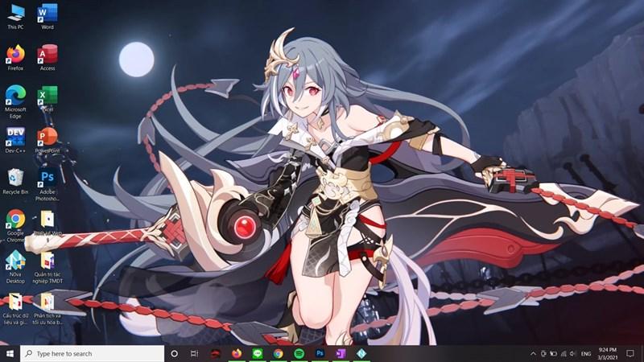Open LINE from the taskbar

[258, 353]
